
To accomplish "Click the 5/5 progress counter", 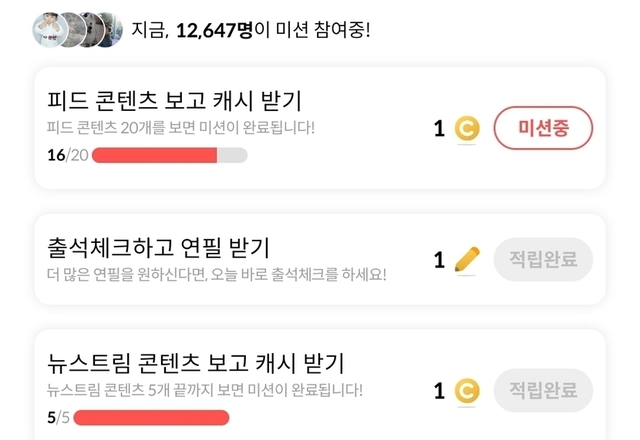I will click(56, 417).
